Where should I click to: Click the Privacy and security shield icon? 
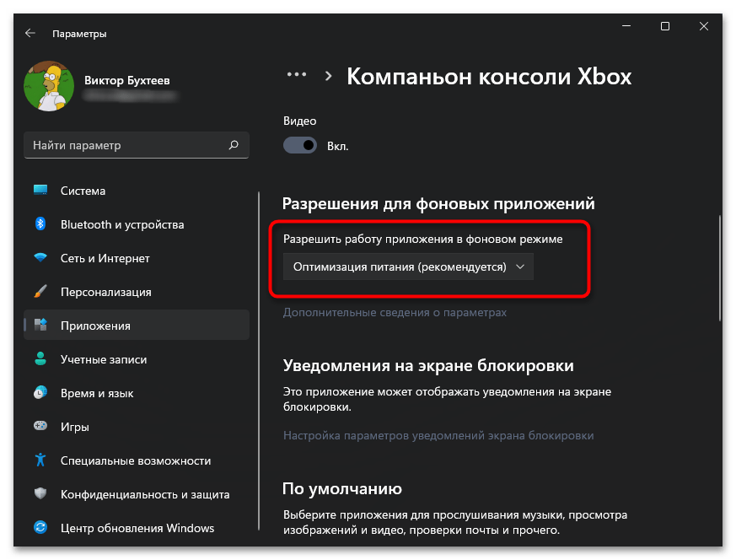point(40,494)
